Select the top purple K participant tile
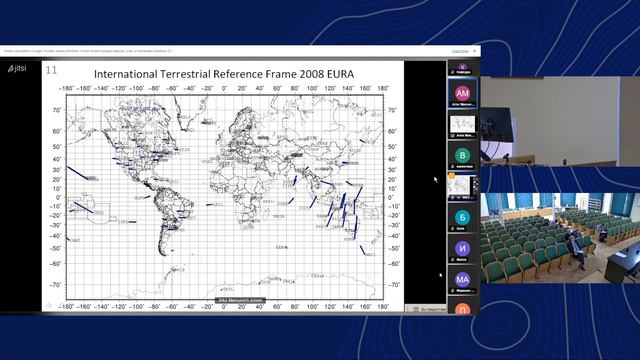 click(x=462, y=68)
